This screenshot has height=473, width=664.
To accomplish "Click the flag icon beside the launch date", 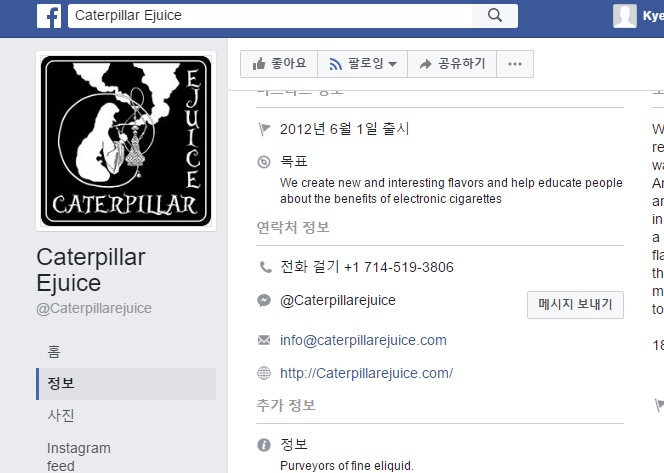I will pos(264,129).
